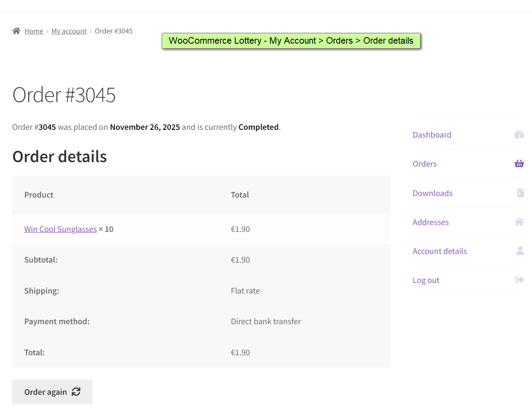Select Log out in account menu
Image resolution: width=532 pixels, height=414 pixels.
[426, 280]
